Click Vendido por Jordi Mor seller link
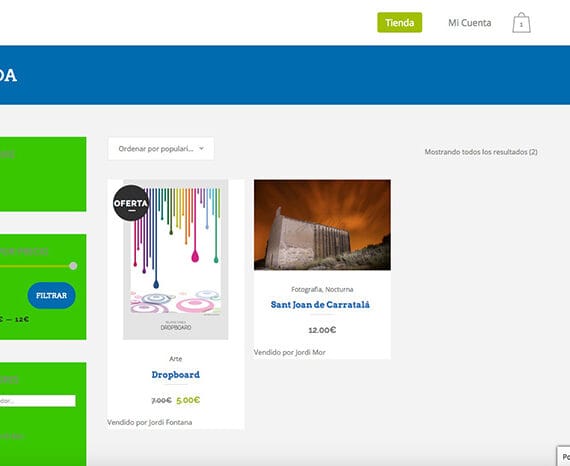This screenshot has height=466, width=570. click(x=290, y=352)
